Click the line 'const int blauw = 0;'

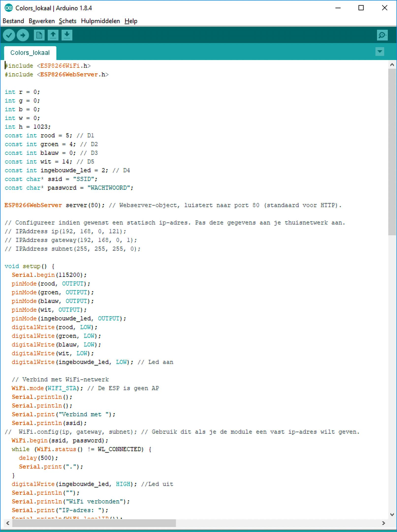[51, 153]
